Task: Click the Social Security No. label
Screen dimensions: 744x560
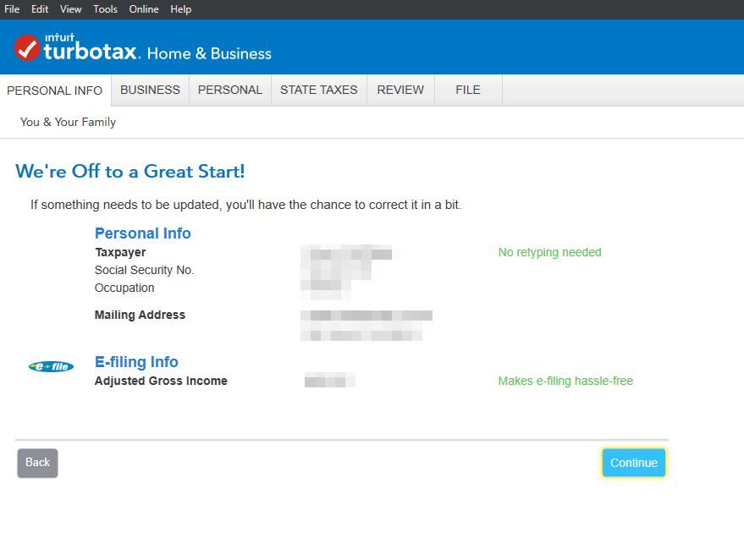Action: [x=144, y=270]
